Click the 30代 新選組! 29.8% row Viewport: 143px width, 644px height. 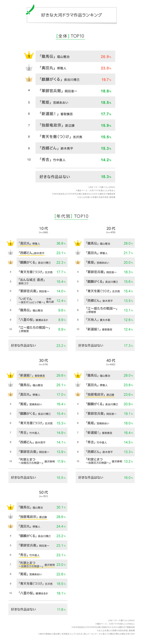42,375
